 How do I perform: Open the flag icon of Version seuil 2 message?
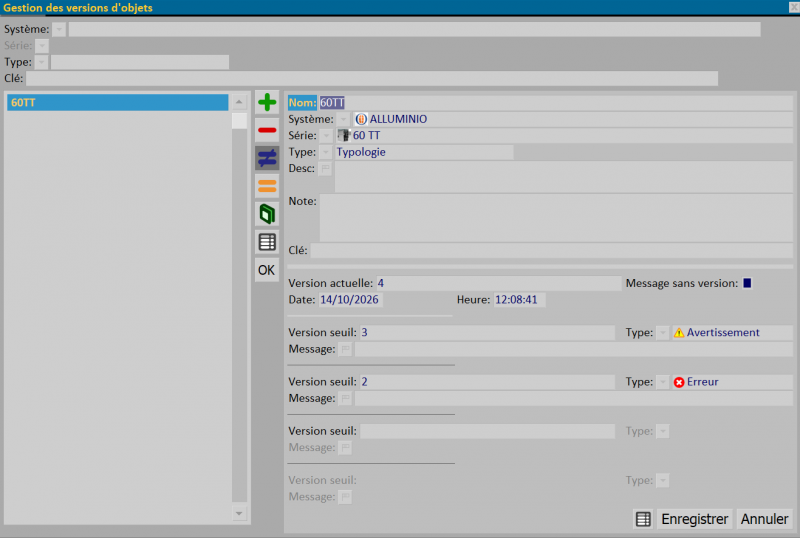coord(345,398)
